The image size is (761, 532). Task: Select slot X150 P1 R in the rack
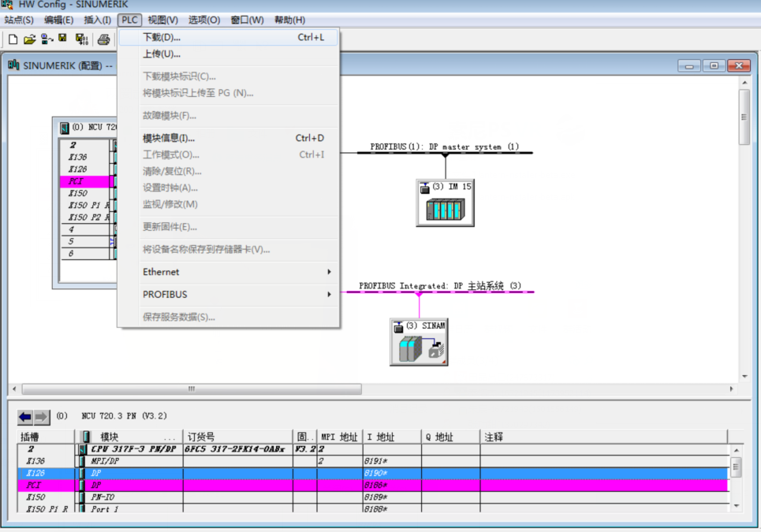click(x=85, y=206)
